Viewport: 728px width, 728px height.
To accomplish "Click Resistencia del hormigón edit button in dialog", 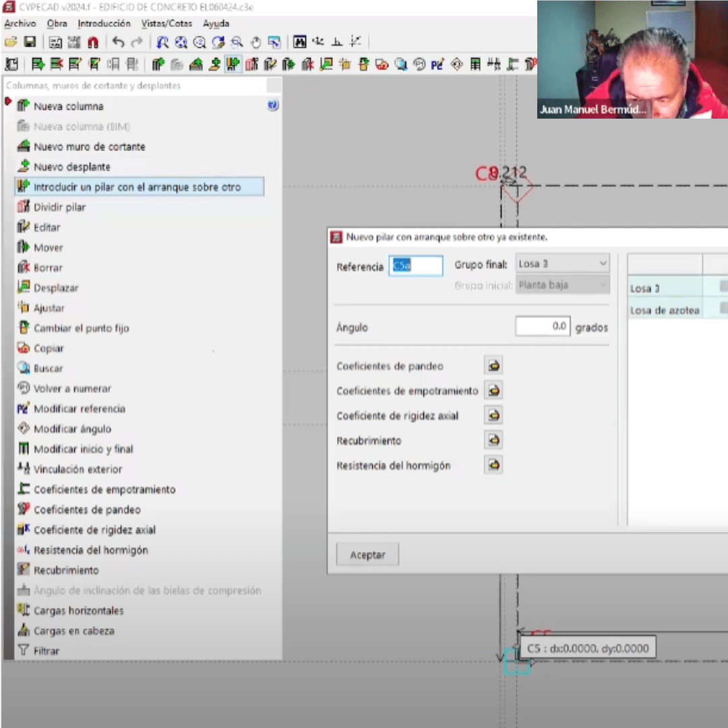I will pos(494,465).
